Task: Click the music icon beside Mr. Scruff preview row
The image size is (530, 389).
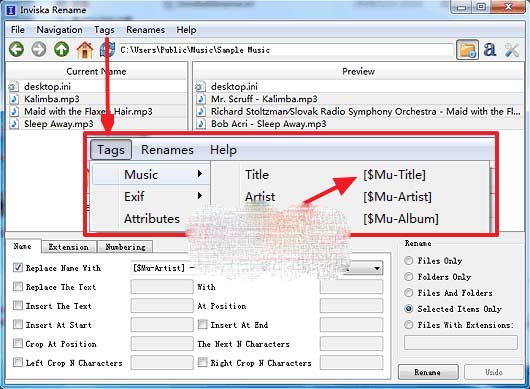Action: coord(201,99)
